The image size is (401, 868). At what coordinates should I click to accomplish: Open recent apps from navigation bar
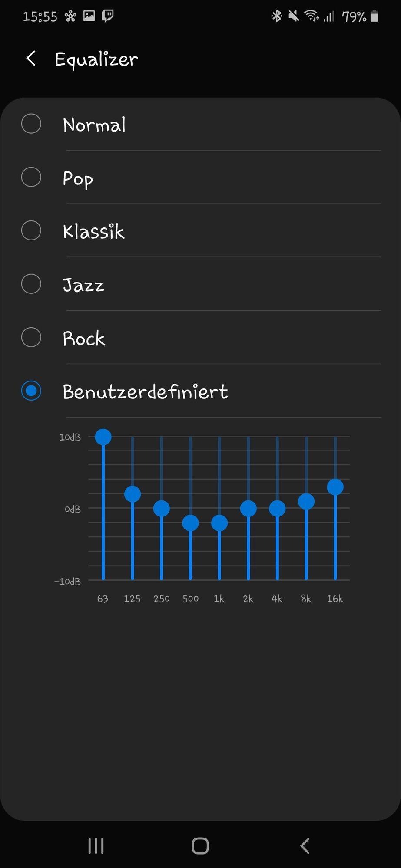click(x=96, y=845)
